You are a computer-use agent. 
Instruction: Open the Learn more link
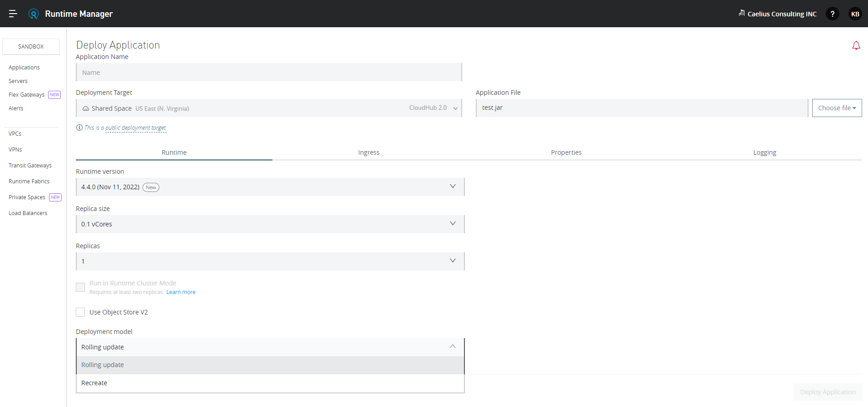click(181, 292)
